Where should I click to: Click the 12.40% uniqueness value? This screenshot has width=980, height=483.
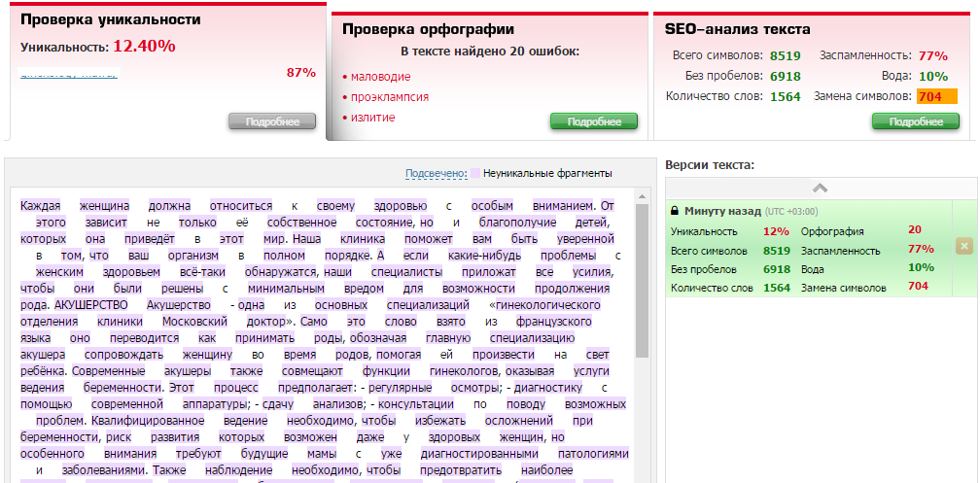[144, 46]
